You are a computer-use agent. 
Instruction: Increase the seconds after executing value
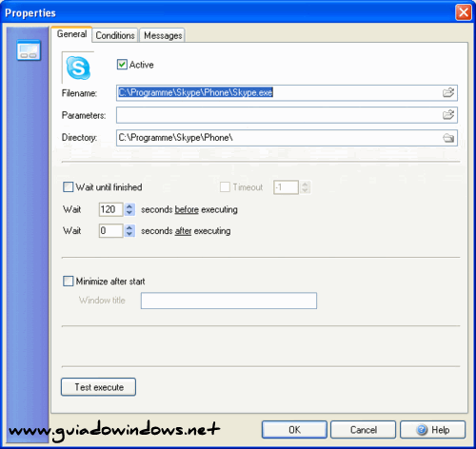pyautogui.click(x=129, y=227)
